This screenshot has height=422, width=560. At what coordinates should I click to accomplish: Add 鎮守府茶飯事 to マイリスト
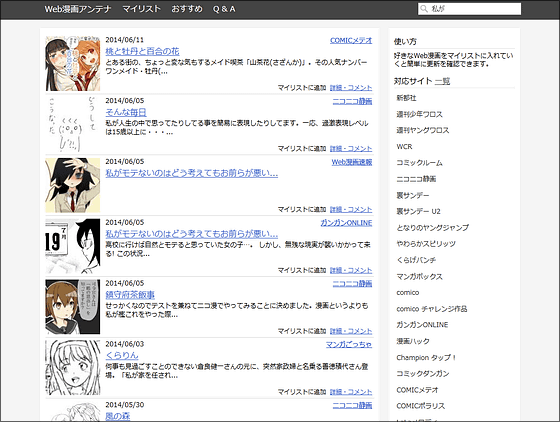pos(302,331)
